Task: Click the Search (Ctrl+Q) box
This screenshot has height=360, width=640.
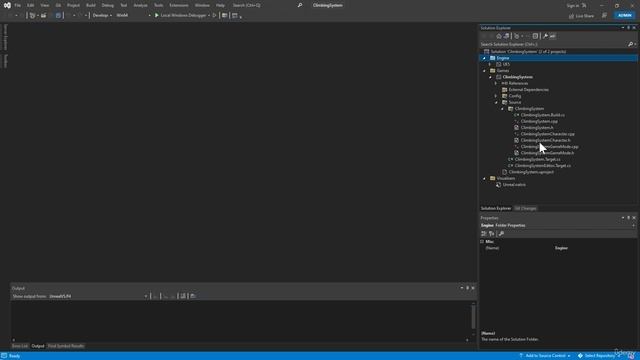Action: click(x=267, y=5)
